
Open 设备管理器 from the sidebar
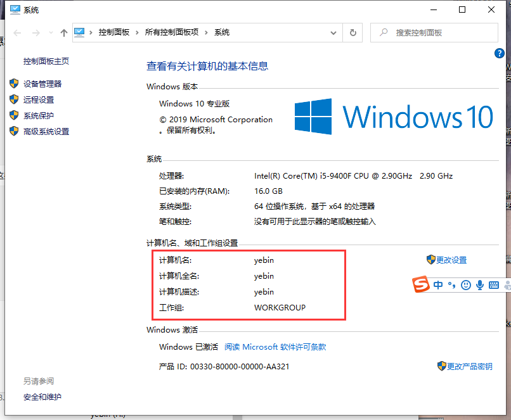click(42, 84)
